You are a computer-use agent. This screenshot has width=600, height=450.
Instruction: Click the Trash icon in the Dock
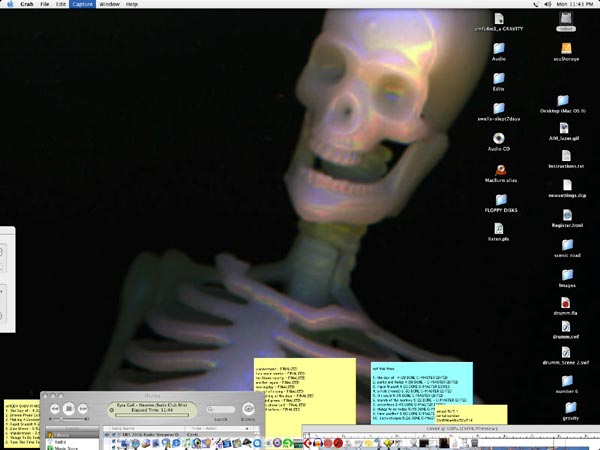[474, 443]
